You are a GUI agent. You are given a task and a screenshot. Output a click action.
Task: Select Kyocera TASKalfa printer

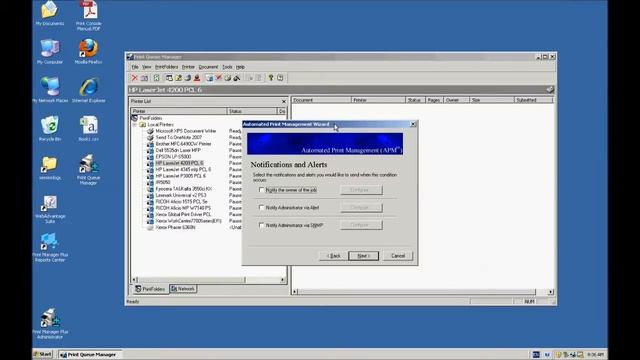tap(184, 189)
